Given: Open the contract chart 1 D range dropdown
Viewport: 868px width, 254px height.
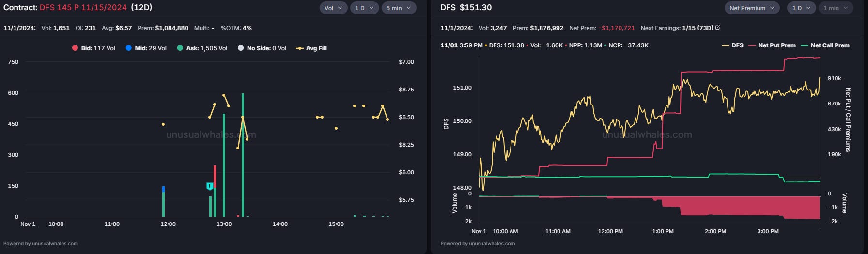Looking at the screenshot, I should (364, 8).
